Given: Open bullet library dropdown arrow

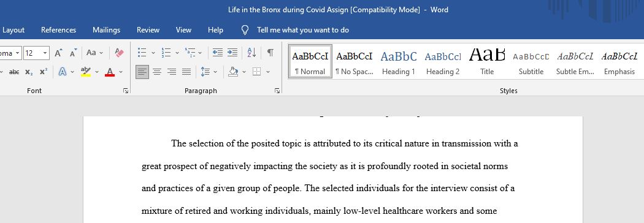Looking at the screenshot, I should 153,53.
